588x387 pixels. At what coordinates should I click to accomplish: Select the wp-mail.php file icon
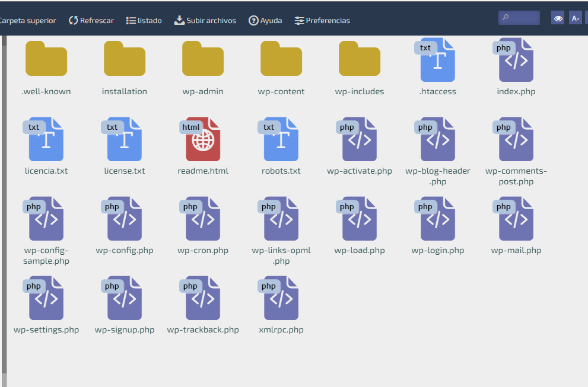tap(513, 219)
